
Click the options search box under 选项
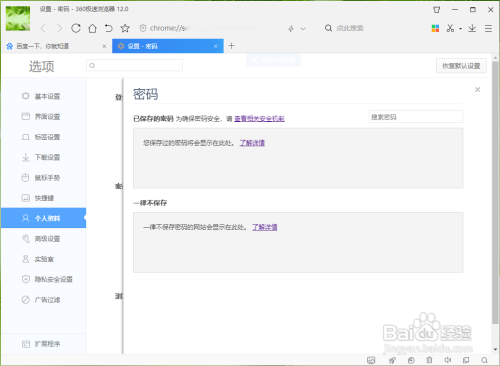(134, 65)
